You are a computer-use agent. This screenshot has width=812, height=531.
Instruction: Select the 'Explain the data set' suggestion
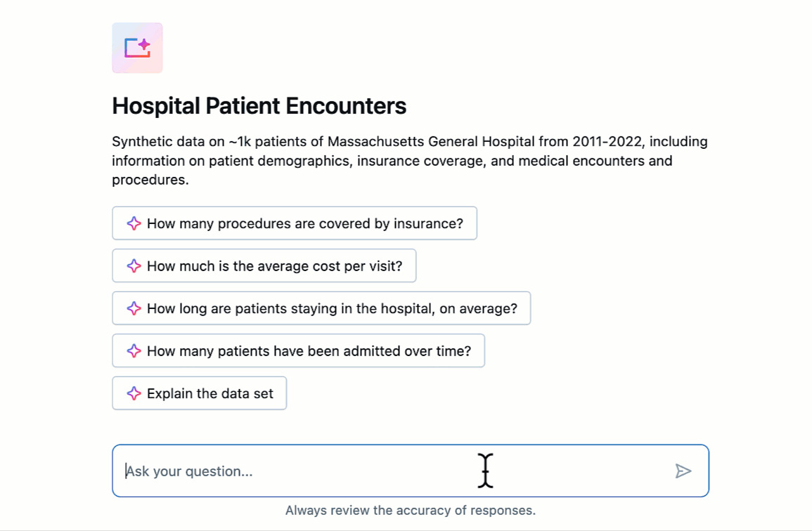coord(210,393)
